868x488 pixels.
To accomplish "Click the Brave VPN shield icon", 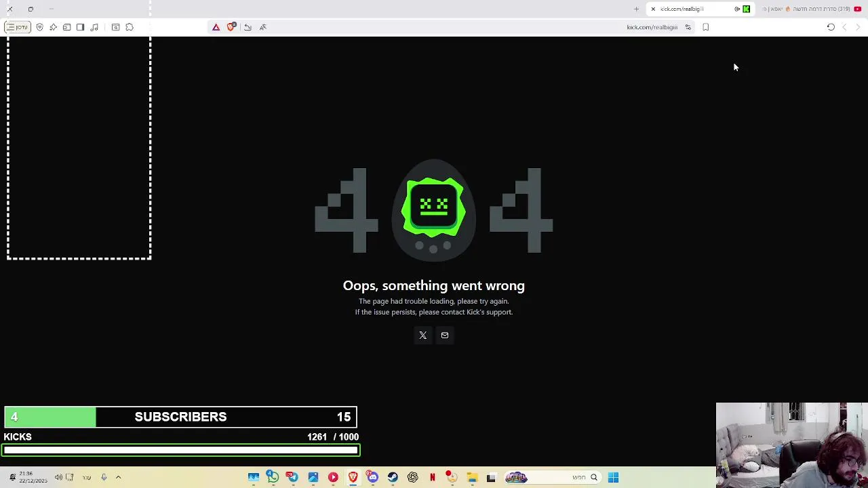I will [40, 27].
